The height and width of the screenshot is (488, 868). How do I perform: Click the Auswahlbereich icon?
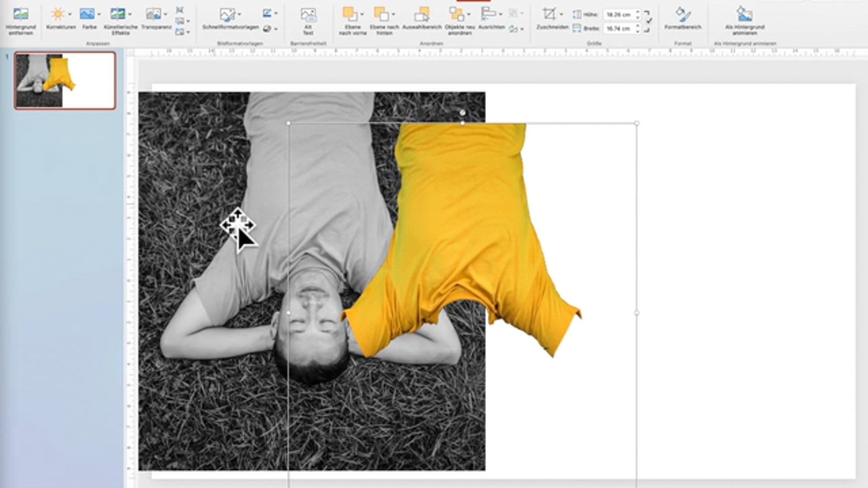[422, 15]
